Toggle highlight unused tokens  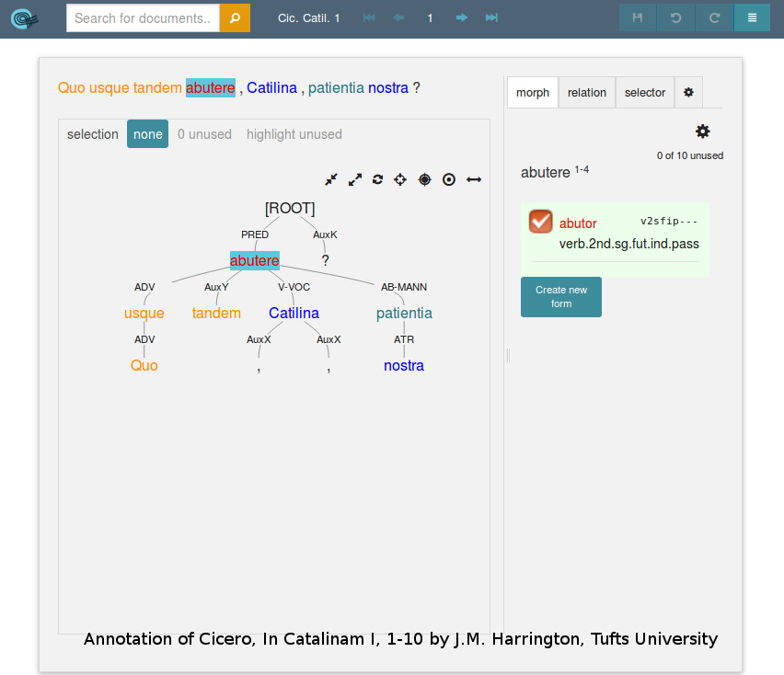pyautogui.click(x=294, y=134)
